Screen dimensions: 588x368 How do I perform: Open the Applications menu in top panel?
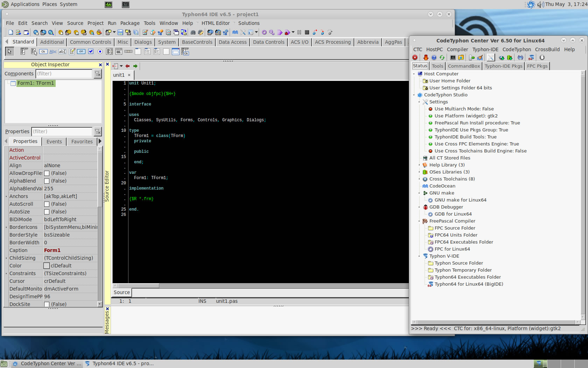point(24,4)
